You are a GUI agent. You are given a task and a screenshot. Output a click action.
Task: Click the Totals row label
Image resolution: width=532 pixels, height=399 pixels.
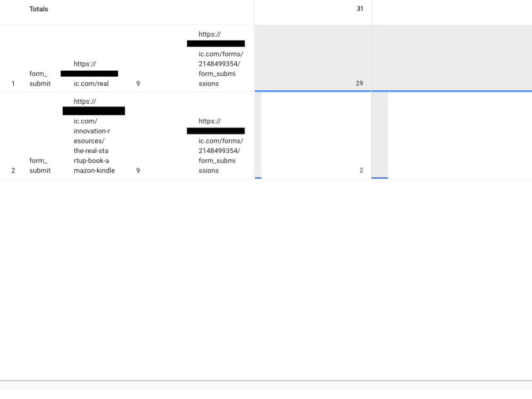[39, 9]
